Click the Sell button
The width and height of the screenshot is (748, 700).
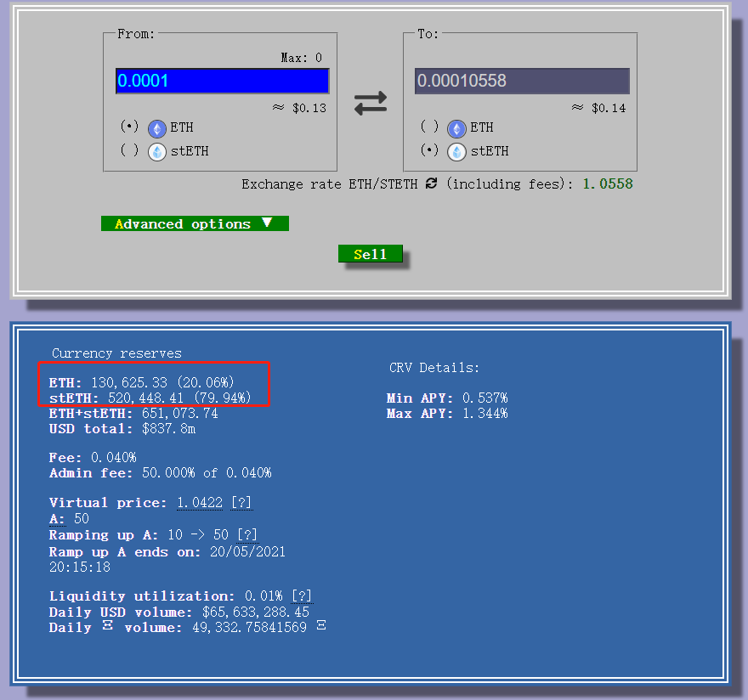pos(371,254)
